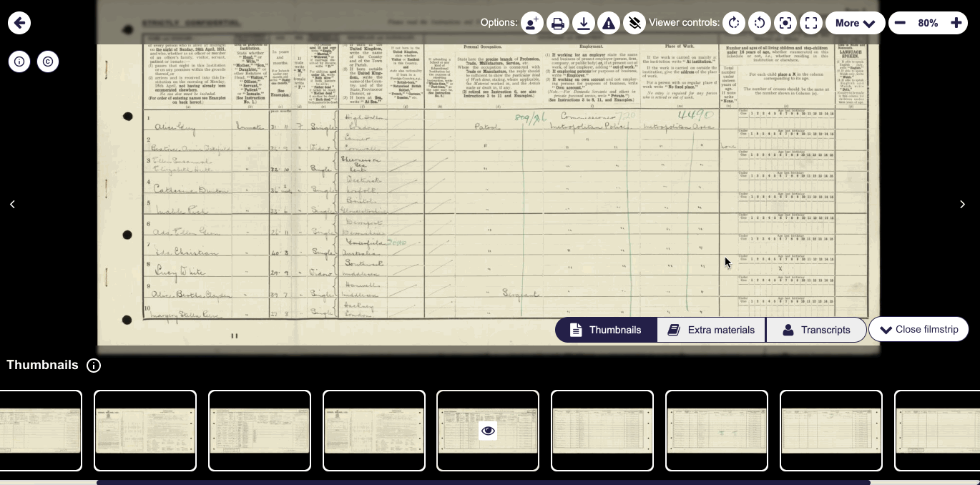Open the More dropdown

(x=856, y=23)
